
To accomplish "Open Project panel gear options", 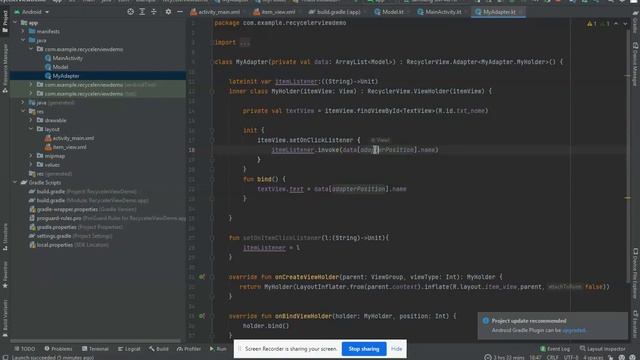I will click(x=168, y=12).
